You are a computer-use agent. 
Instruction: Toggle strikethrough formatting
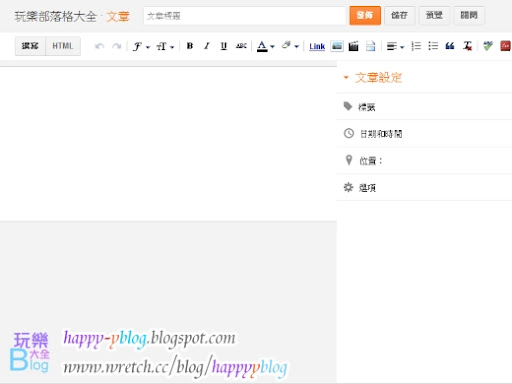click(241, 46)
